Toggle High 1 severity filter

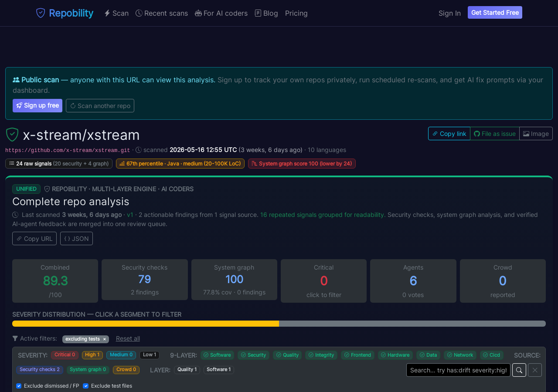click(x=92, y=355)
